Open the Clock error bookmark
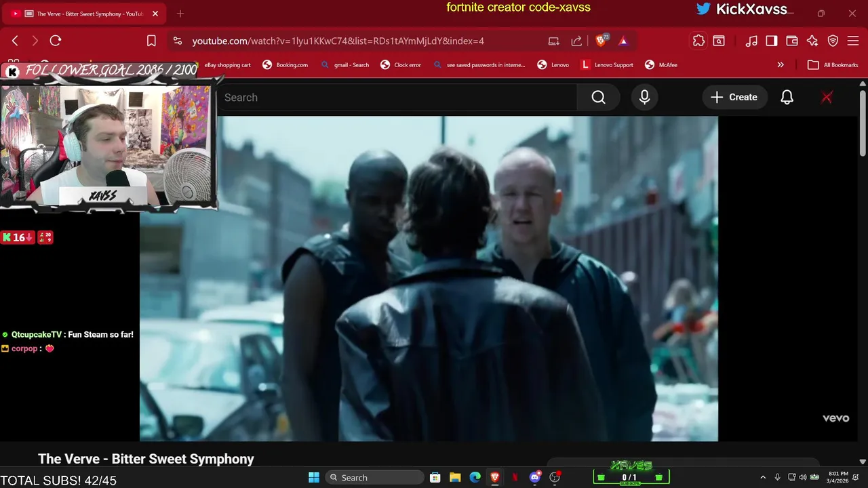Viewport: 868px width, 488px height. click(401, 65)
